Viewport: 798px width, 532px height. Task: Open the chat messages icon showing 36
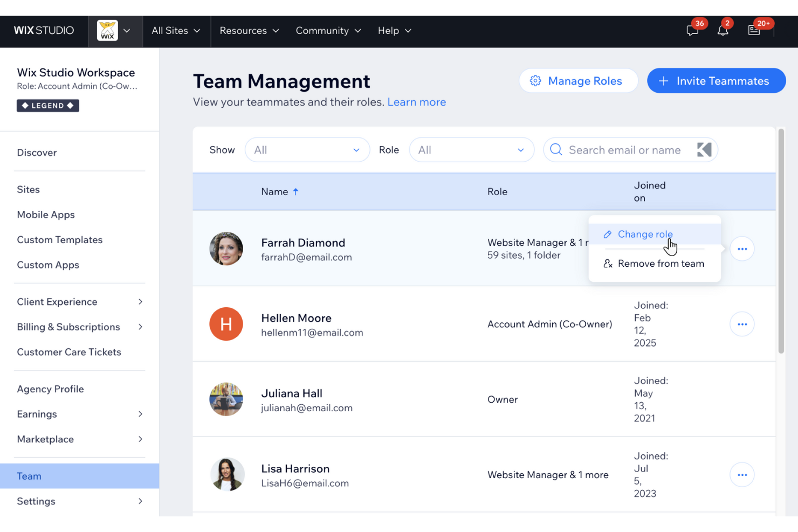point(692,31)
